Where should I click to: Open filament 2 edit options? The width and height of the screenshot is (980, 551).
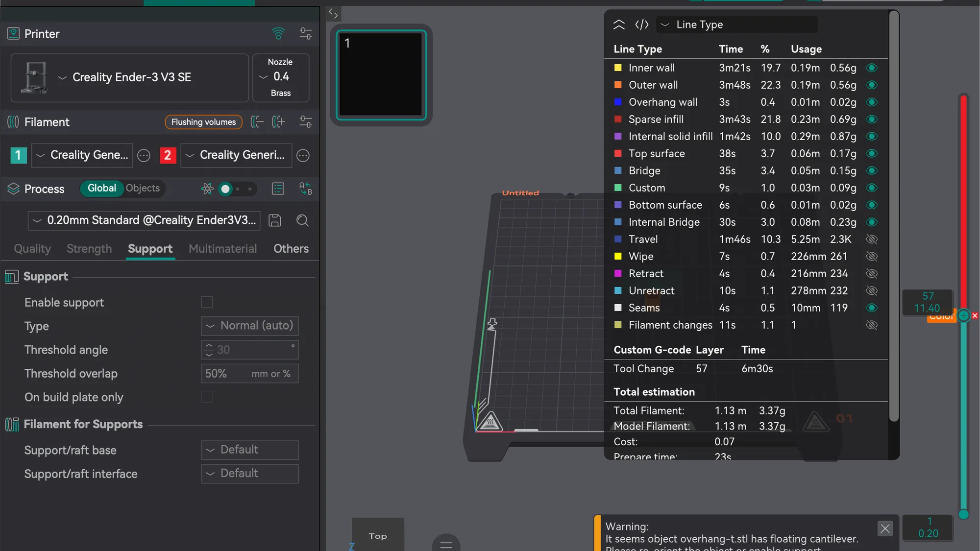pos(303,155)
